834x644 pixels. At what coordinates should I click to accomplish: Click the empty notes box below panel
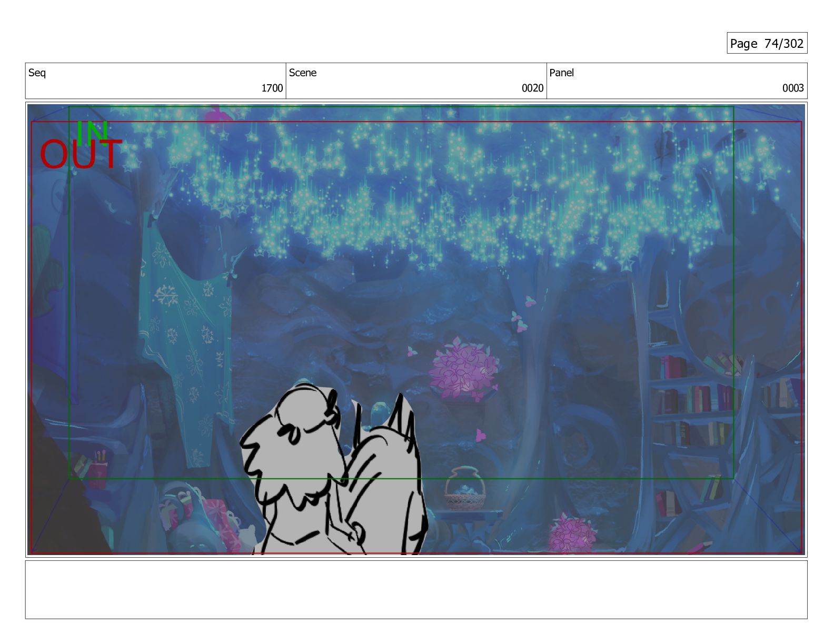point(416,589)
